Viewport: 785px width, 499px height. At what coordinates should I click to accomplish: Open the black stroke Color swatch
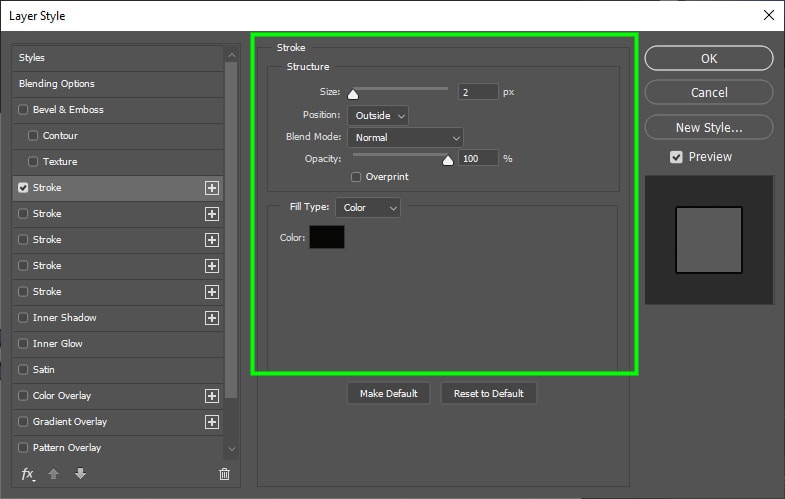click(327, 237)
